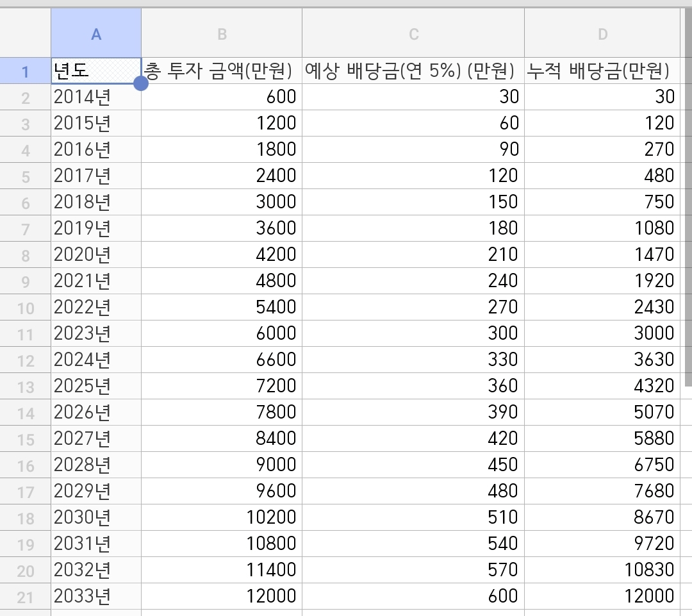Select header cell 총 투자 금액(만원)
Screen dimensions: 692x616
[x=222, y=71]
